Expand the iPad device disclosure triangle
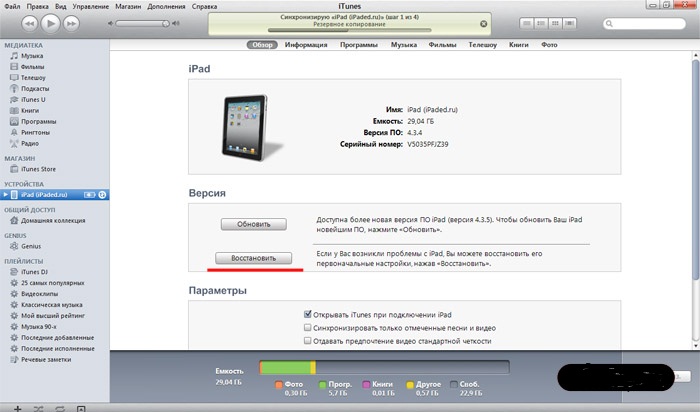 [x=5, y=194]
